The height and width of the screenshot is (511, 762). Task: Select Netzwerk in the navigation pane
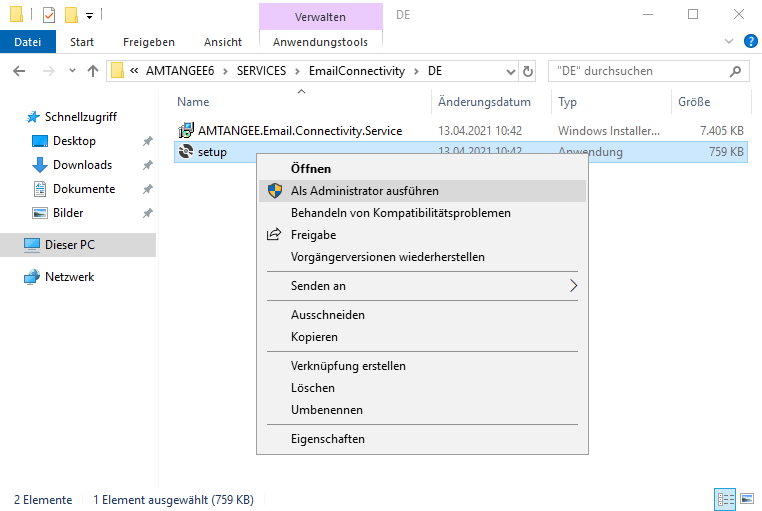69,277
